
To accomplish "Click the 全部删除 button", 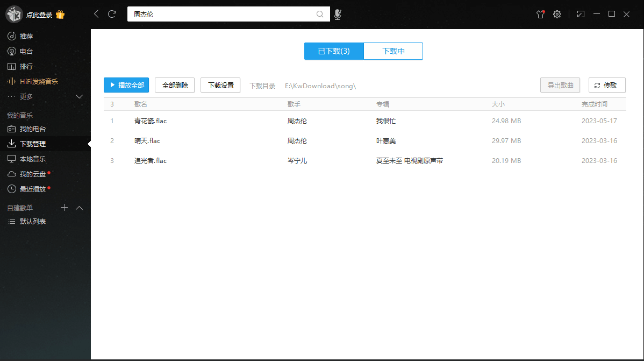I will [175, 85].
